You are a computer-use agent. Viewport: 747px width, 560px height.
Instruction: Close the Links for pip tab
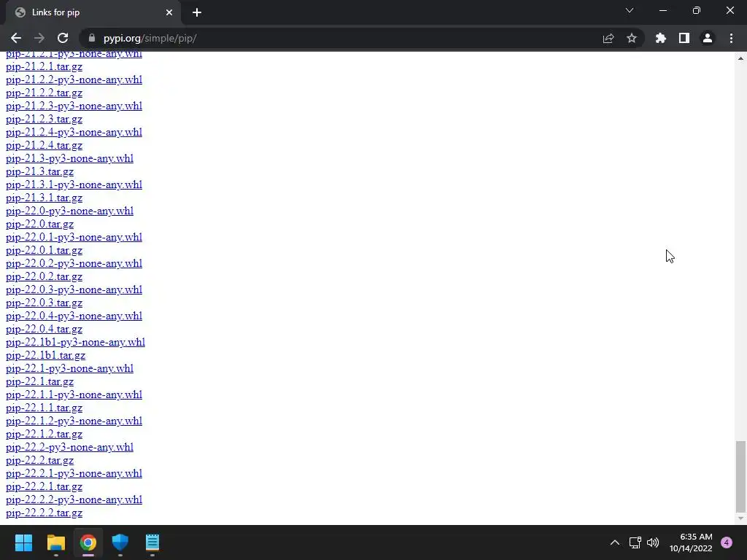click(169, 12)
